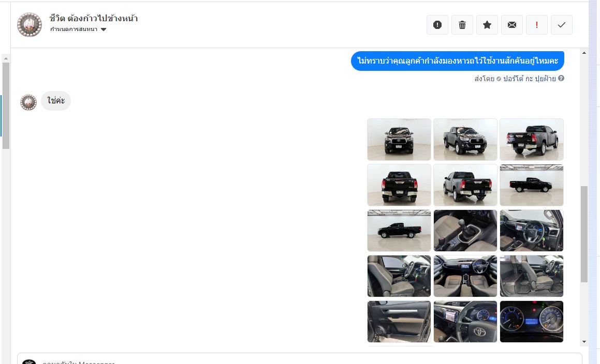This screenshot has height=364, width=600.
Task: Click the left conversation list scrollbar thumb
Action: (6, 105)
